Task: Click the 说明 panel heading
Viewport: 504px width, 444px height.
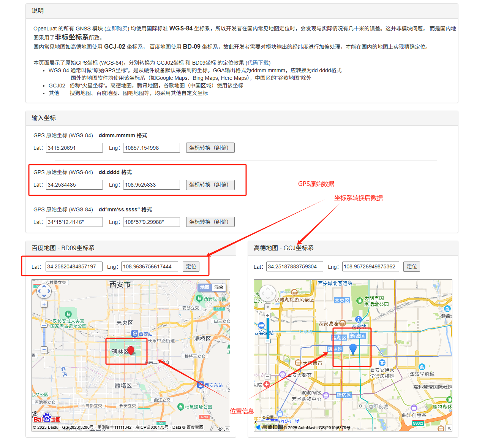Action: (x=38, y=11)
